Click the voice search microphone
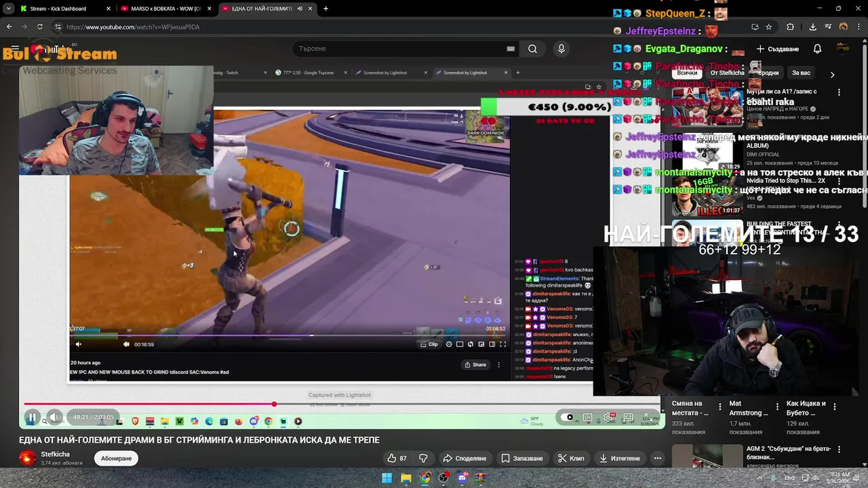 [561, 49]
